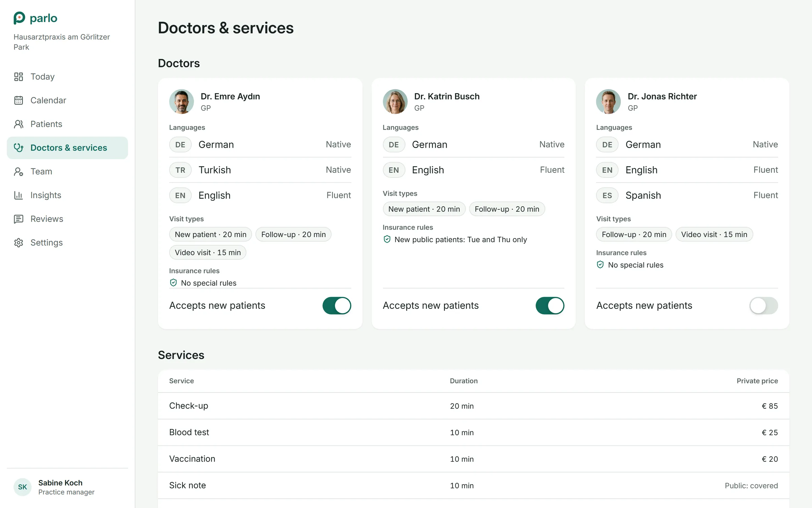Click the SK user avatar badge
Screen dimensions: 812x508
tap(23, 487)
